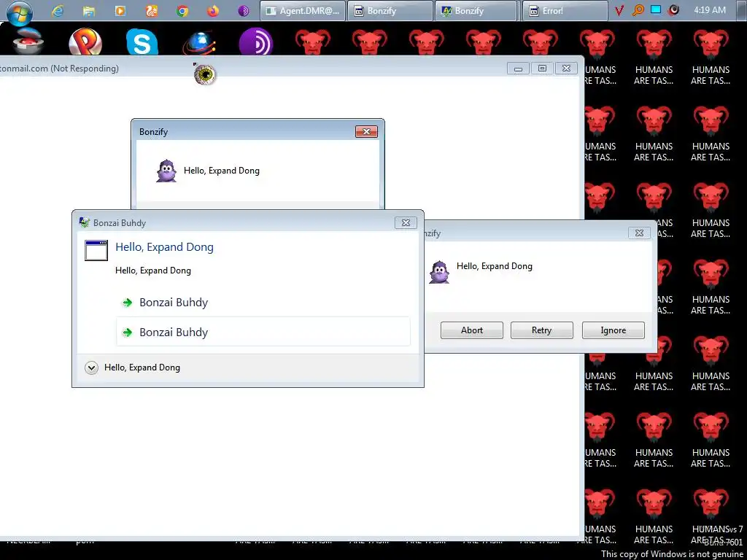Image resolution: width=747 pixels, height=560 pixels.
Task: Close the Bonzify dialog above Abort button
Action: click(639, 233)
